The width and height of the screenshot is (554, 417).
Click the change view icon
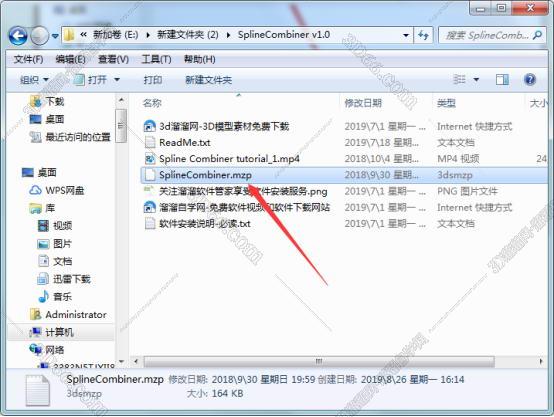click(459, 80)
